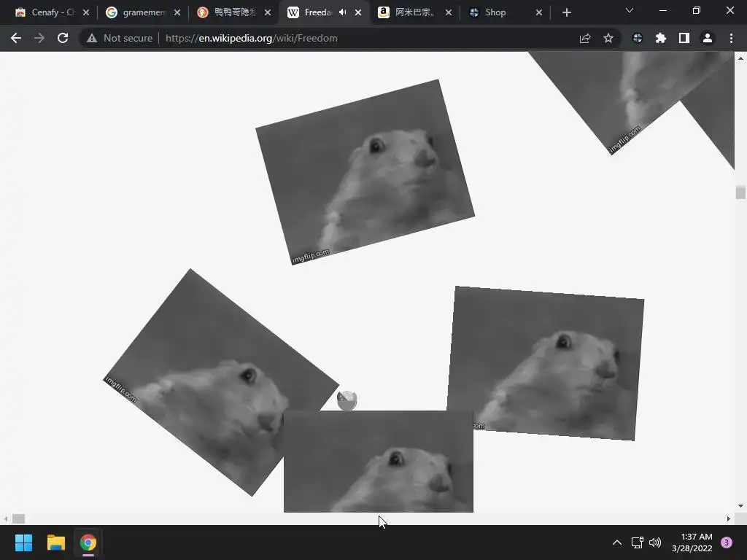Screen dimensions: 747x560
Task: Toggle the browser side panel
Action: coord(684,38)
